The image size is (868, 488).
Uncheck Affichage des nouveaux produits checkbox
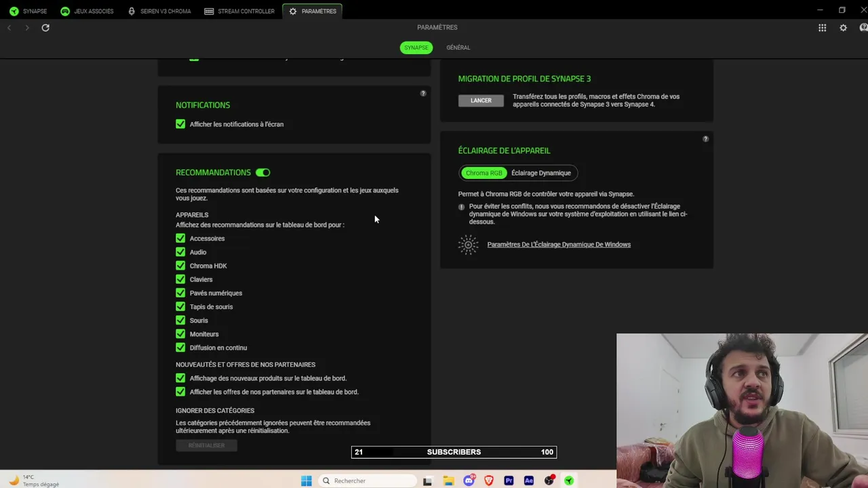coord(180,378)
